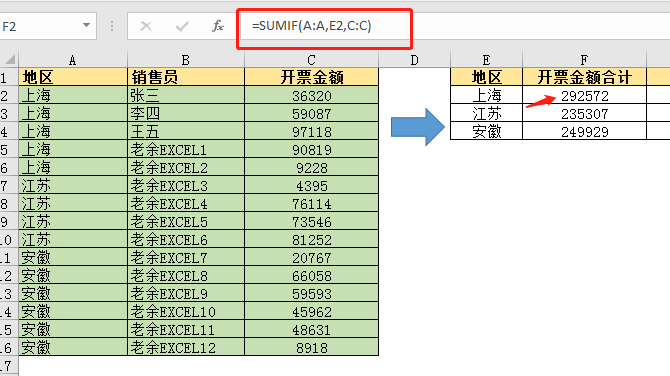670x376 pixels.
Task: Select column A header
Action: click(73, 60)
